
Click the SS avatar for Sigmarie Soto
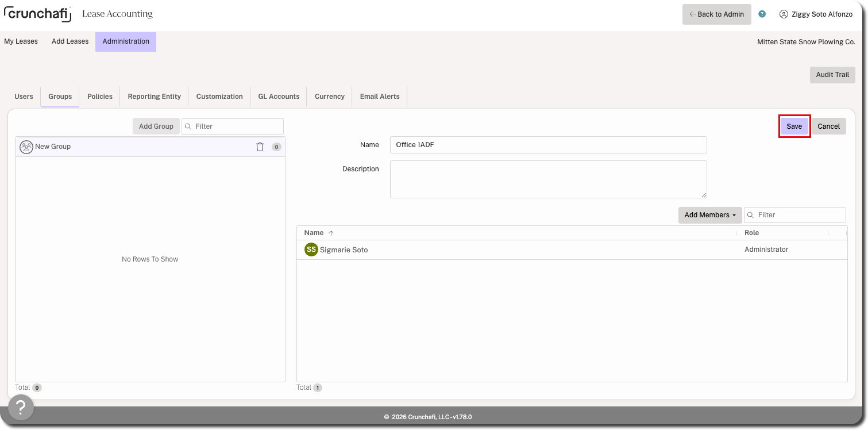pos(311,249)
